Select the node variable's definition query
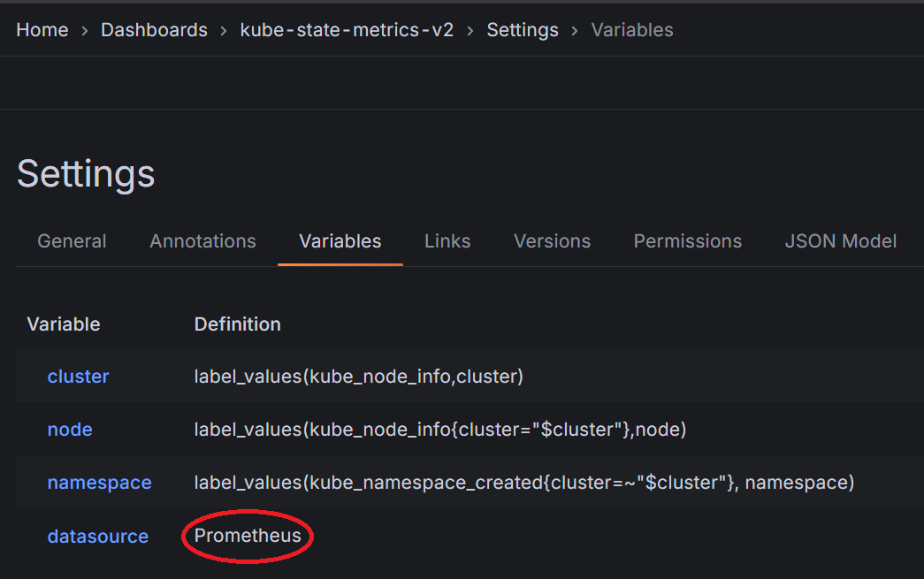The height and width of the screenshot is (579, 924). (x=439, y=430)
